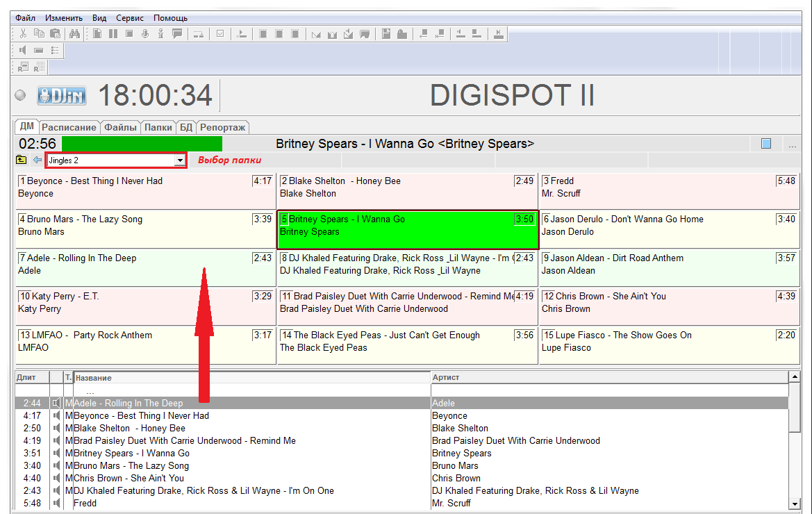Click the blue back arrow beside the folder selector
Viewport: 812px width, 514px height.
click(x=38, y=160)
